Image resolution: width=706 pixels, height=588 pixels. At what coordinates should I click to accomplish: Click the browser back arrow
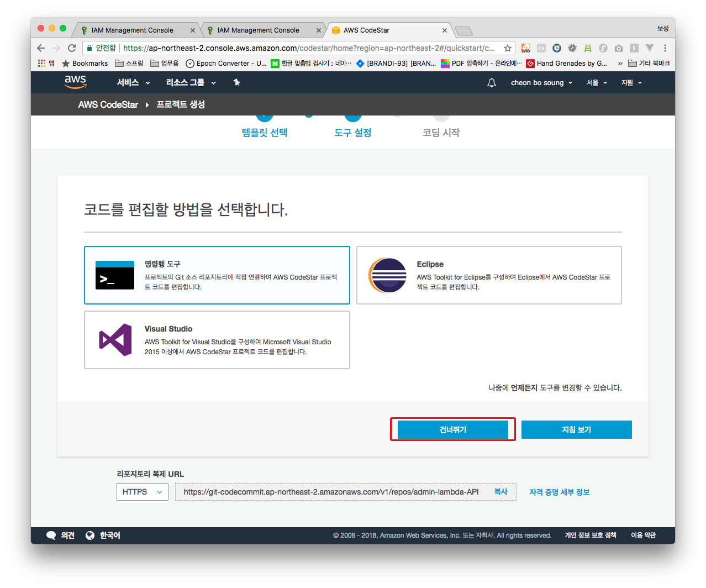coord(41,48)
